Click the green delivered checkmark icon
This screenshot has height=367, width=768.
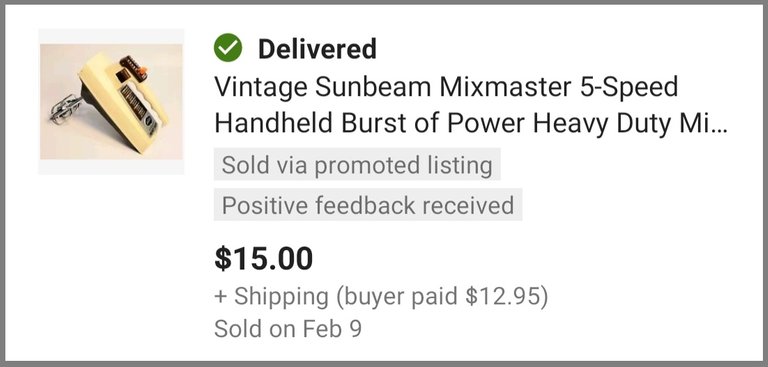228,48
